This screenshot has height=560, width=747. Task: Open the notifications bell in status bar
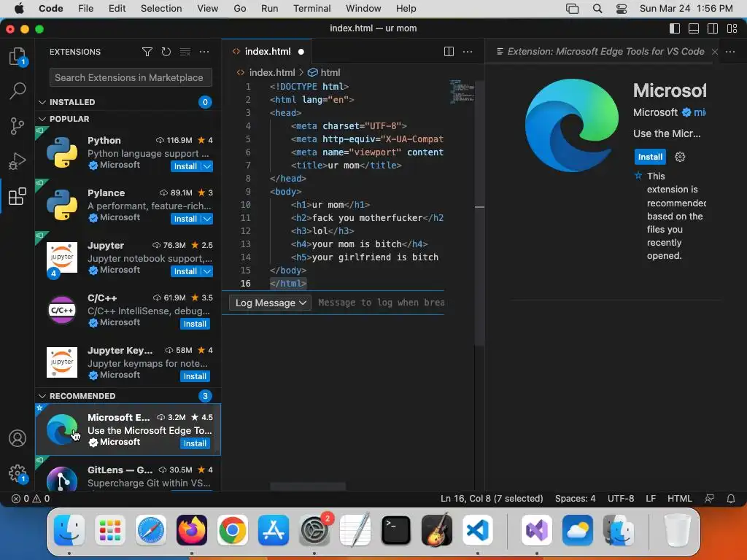[x=730, y=499]
